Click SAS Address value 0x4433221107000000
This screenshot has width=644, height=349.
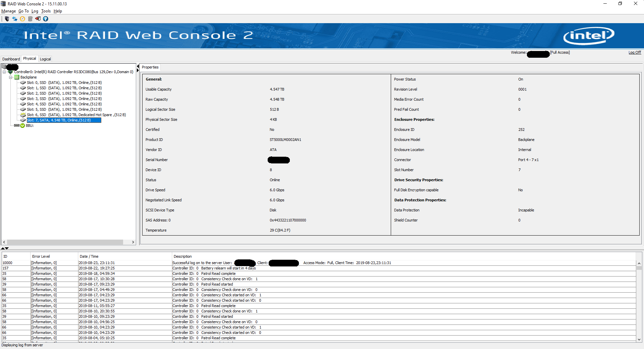pos(288,220)
